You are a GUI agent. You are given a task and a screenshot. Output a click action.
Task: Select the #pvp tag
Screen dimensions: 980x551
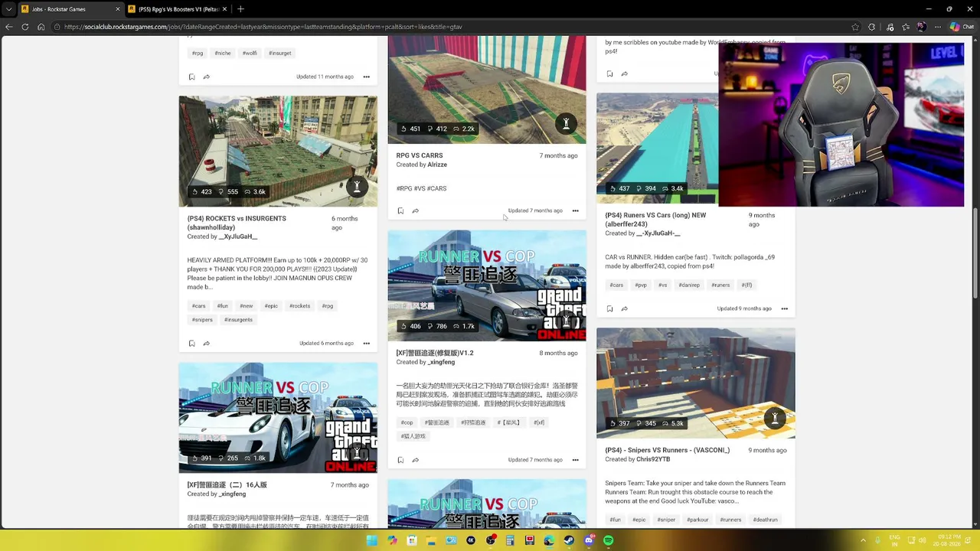coord(641,285)
